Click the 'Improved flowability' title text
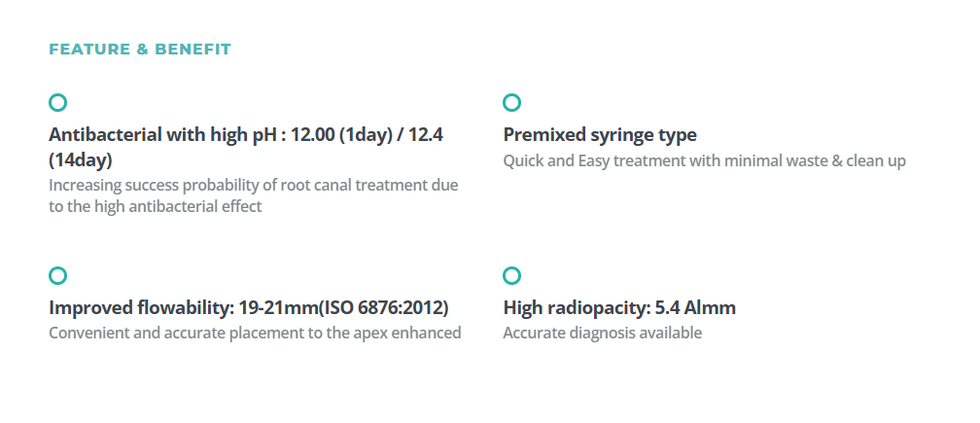980x423 pixels. (141, 307)
